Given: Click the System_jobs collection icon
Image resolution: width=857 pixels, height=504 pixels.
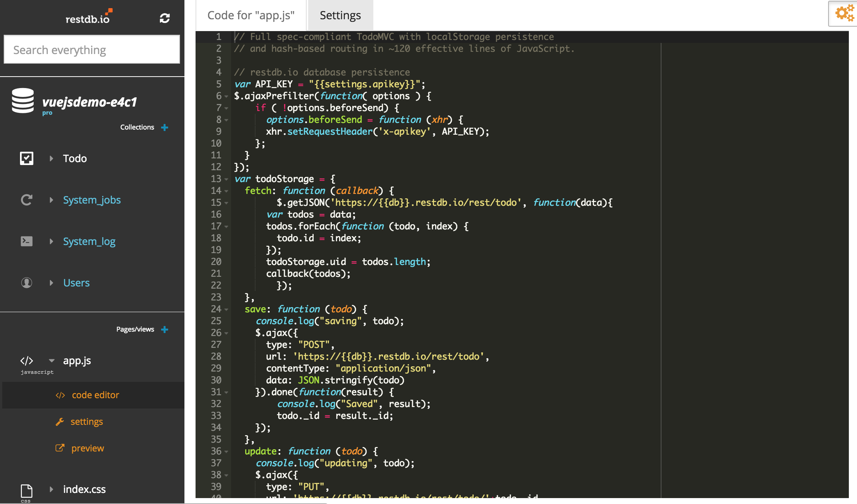Looking at the screenshot, I should point(26,199).
